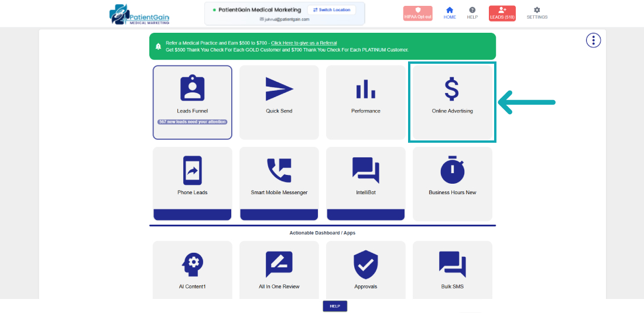Open the Bulk SMS tile
644x313 pixels.
tap(452, 270)
